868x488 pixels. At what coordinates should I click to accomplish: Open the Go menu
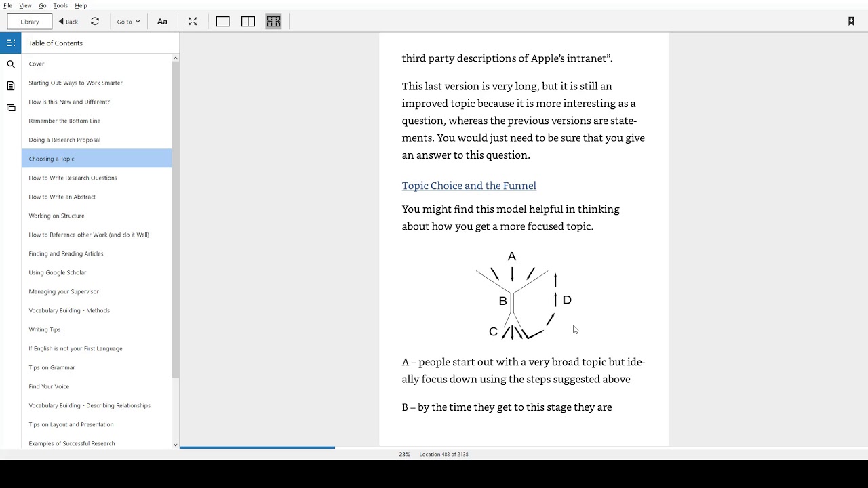43,5
